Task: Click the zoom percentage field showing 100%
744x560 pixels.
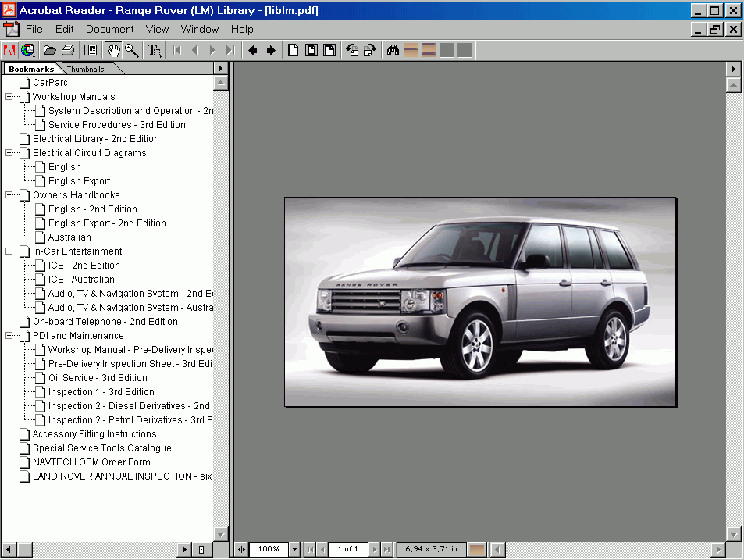Action: pos(269,549)
